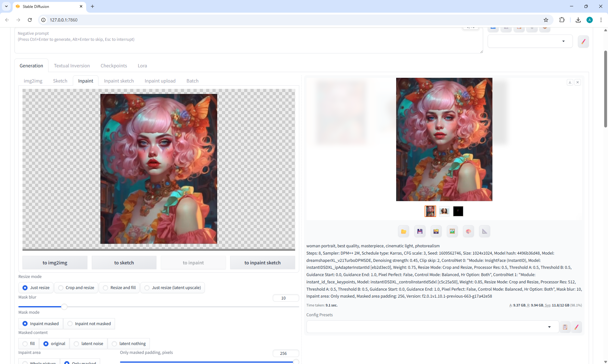Select Crop and resize mode

pyautogui.click(x=76, y=287)
